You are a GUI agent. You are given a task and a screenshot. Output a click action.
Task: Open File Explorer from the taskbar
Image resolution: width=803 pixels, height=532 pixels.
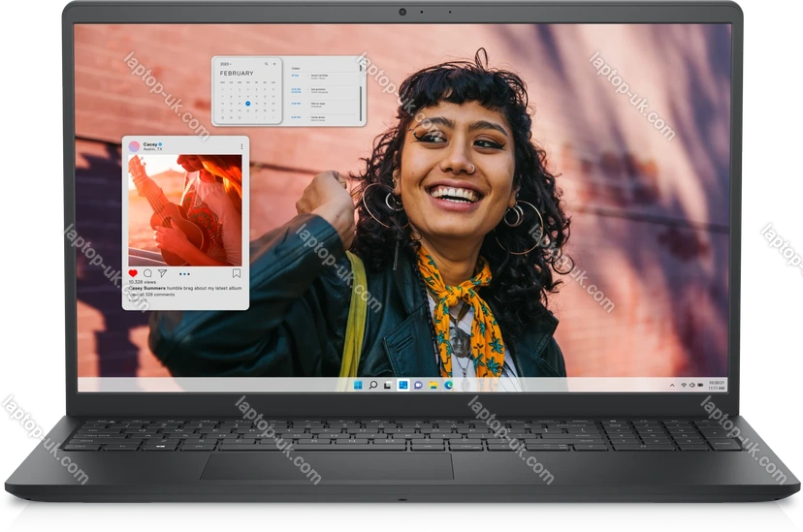point(433,385)
